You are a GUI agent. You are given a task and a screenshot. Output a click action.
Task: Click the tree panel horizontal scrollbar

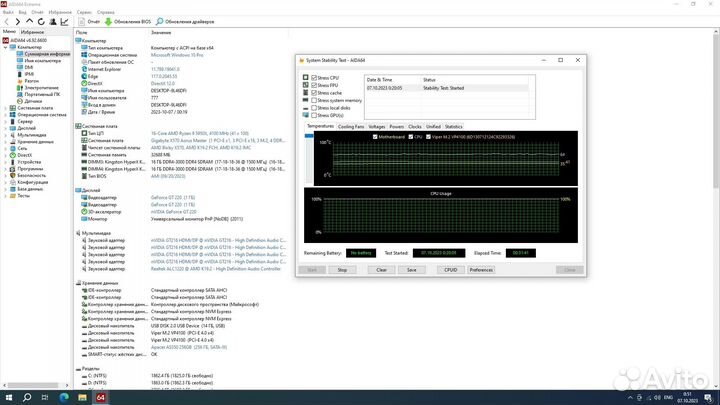click(34, 385)
